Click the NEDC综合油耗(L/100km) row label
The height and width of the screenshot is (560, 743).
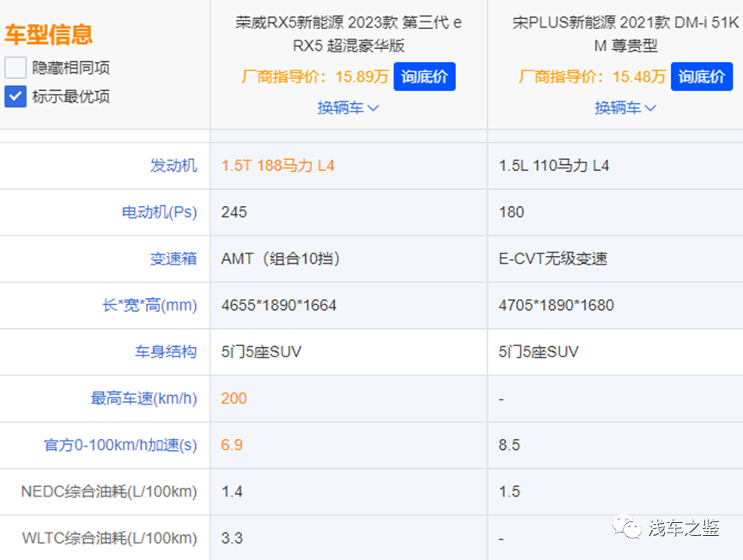click(x=109, y=491)
